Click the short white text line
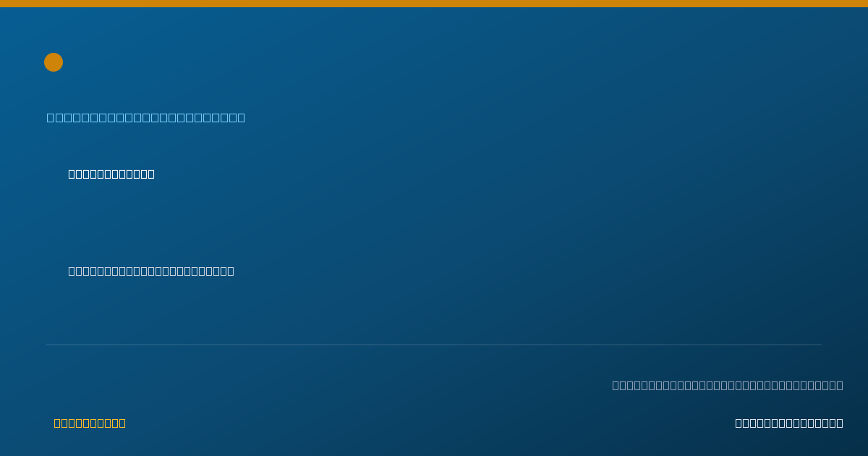868x456 pixels. (x=111, y=174)
